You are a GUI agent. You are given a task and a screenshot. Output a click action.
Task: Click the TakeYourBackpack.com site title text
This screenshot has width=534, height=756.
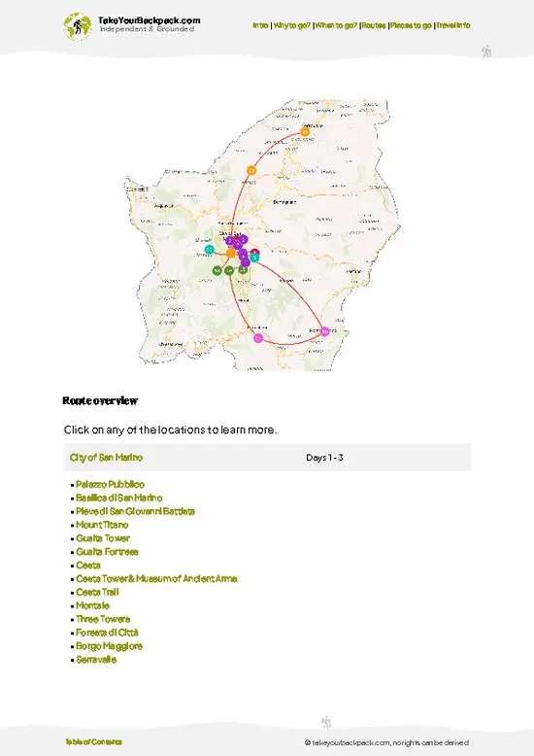pos(149,20)
